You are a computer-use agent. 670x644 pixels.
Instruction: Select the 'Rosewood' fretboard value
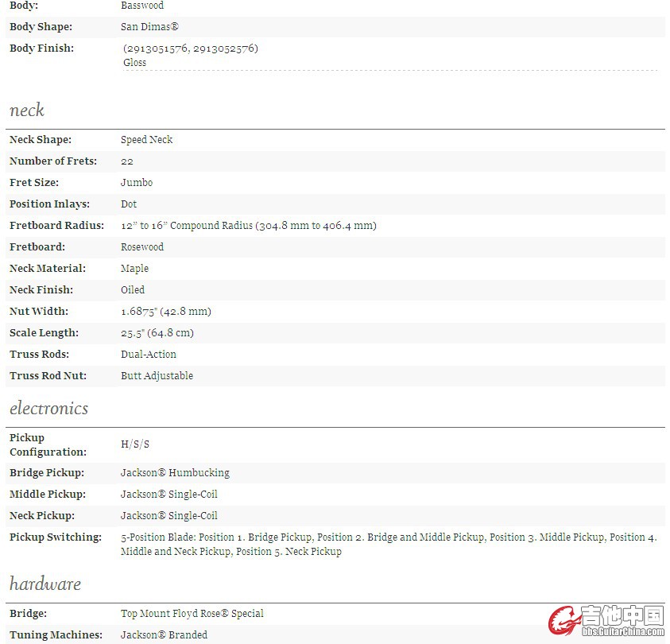click(142, 247)
